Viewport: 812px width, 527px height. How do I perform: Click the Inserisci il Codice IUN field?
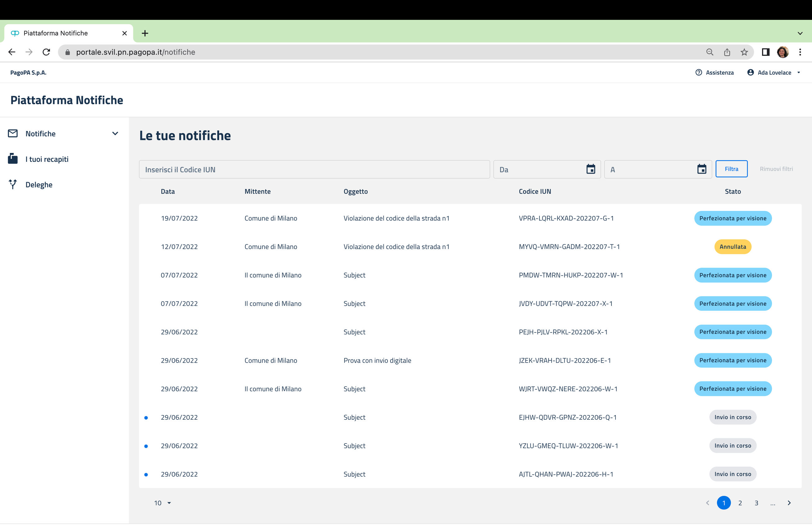(314, 169)
